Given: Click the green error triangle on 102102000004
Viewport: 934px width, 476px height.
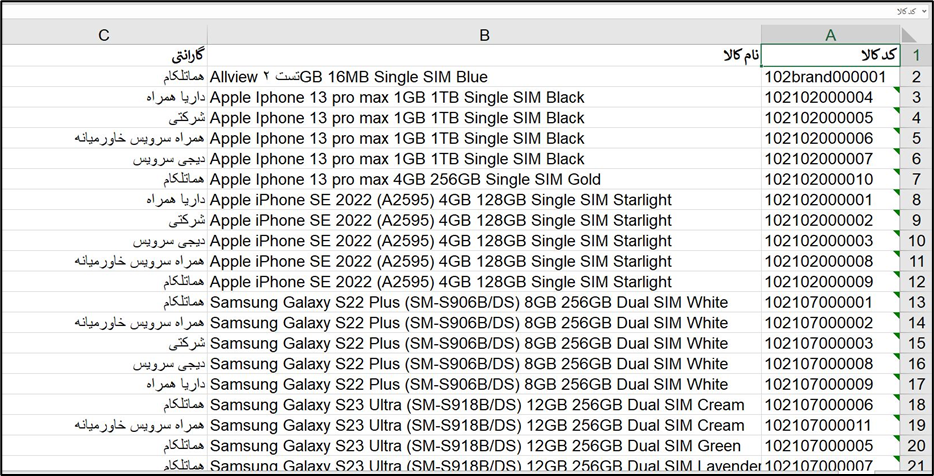Looking at the screenshot, I should point(898,90).
